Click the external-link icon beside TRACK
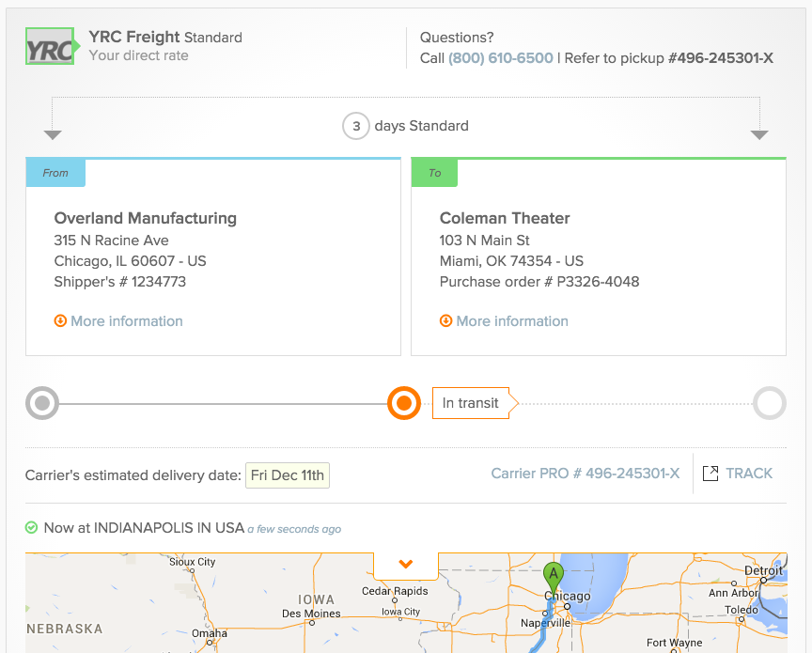The image size is (812, 653). [x=710, y=474]
